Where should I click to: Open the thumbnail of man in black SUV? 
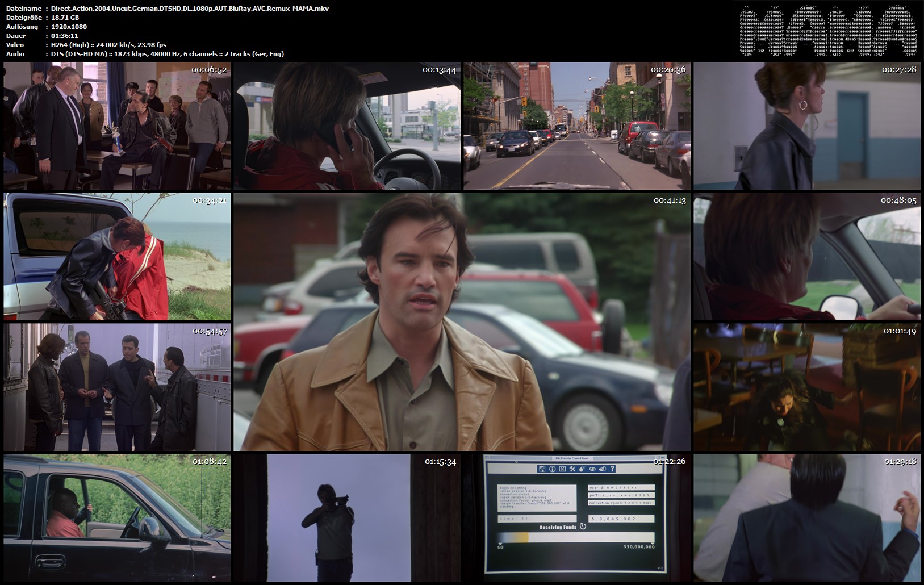[x=117, y=518]
